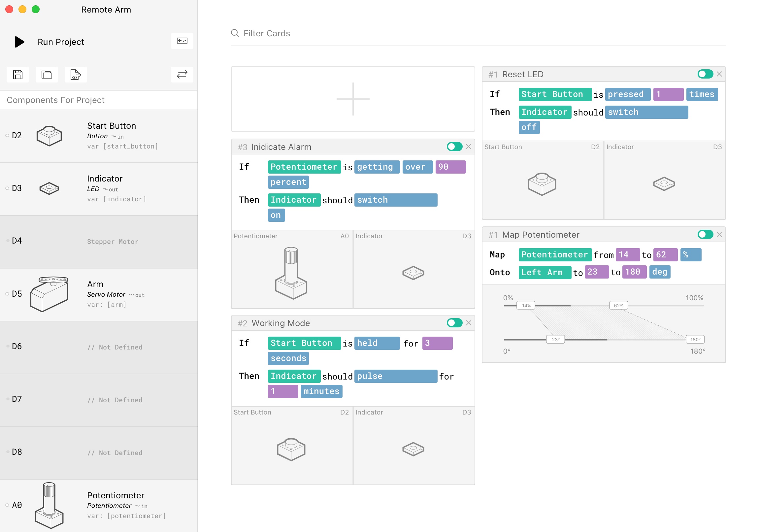The height and width of the screenshot is (532, 759).
Task: Click the Run Project play icon
Action: [x=19, y=42]
